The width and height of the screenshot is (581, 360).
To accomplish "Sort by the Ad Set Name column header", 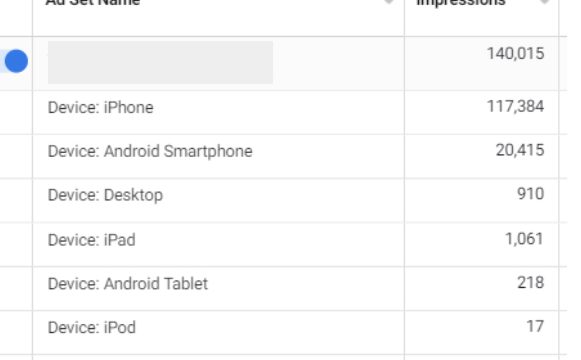I will [93, 2].
